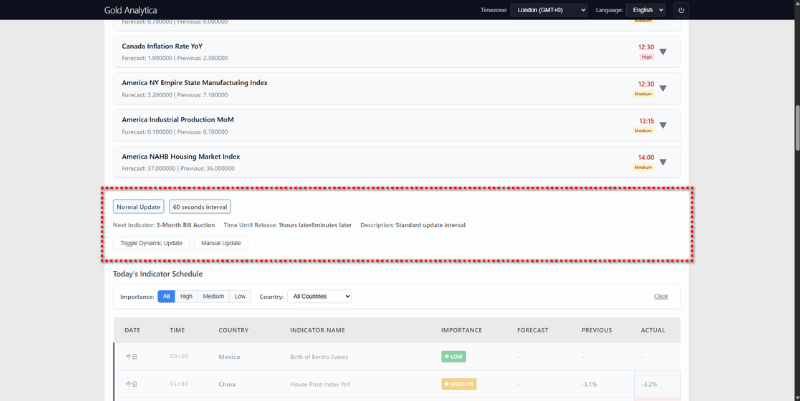Click the page vertical scrollbar thumb
The image size is (800, 401).
point(796,127)
